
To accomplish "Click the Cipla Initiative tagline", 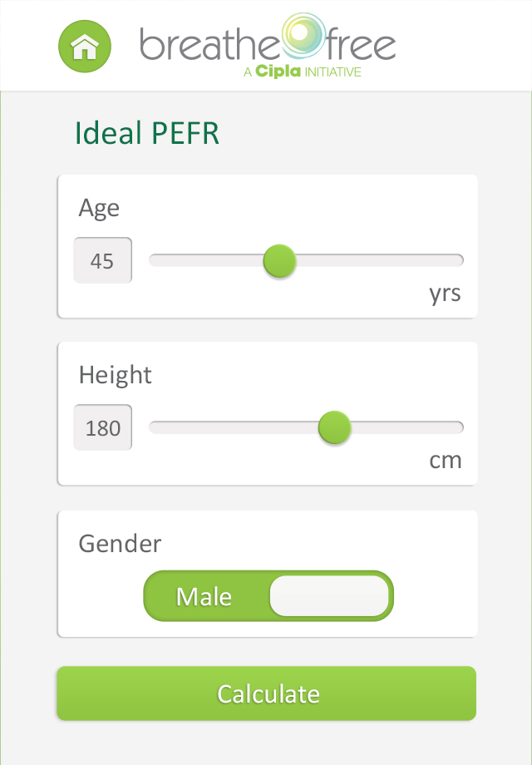I will pos(303,72).
